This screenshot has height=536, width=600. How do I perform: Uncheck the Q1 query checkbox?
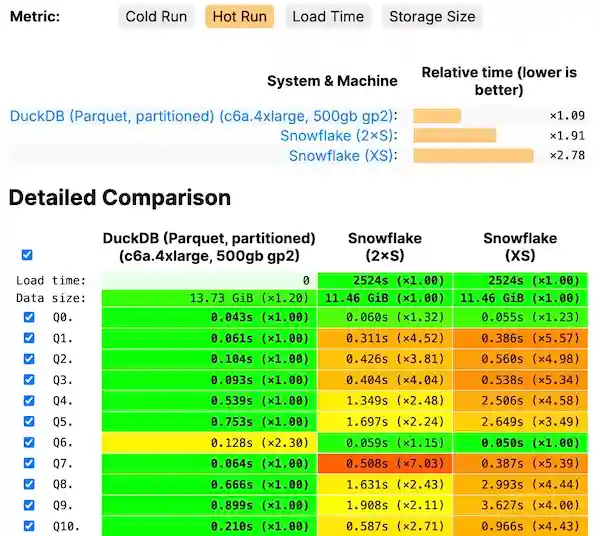click(x=29, y=338)
